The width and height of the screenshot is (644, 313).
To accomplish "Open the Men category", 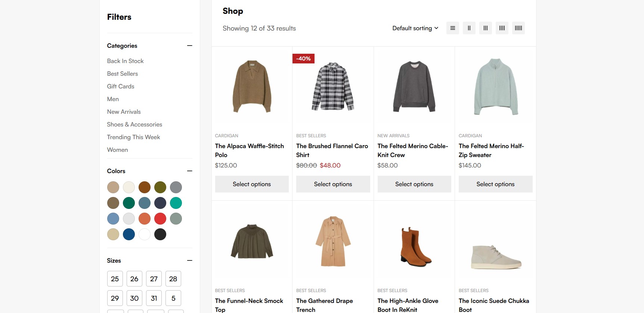I will (x=113, y=99).
